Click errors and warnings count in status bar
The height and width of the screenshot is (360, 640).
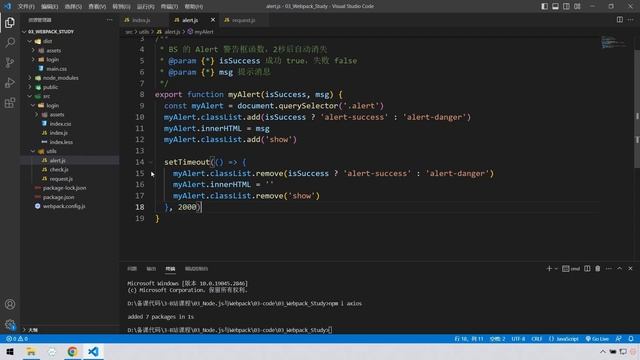coord(17,339)
